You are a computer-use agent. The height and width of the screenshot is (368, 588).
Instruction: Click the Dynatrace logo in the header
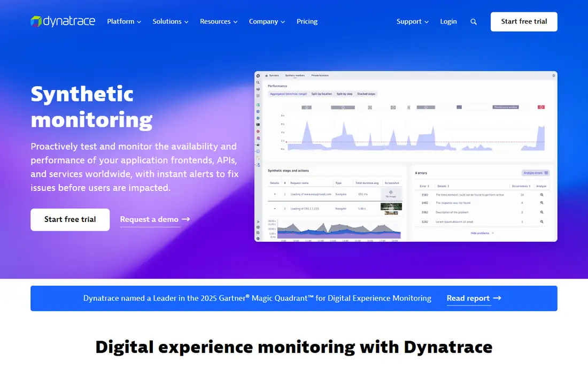point(63,21)
